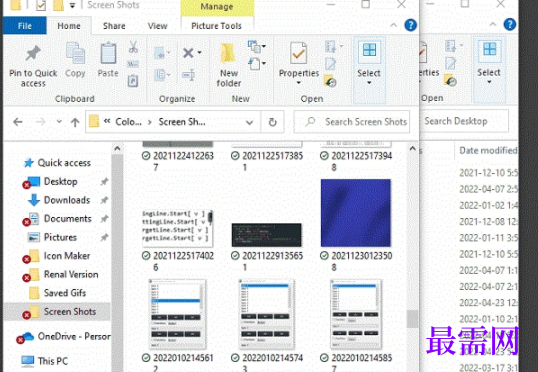Sort by Date modified column header

[x=487, y=150]
